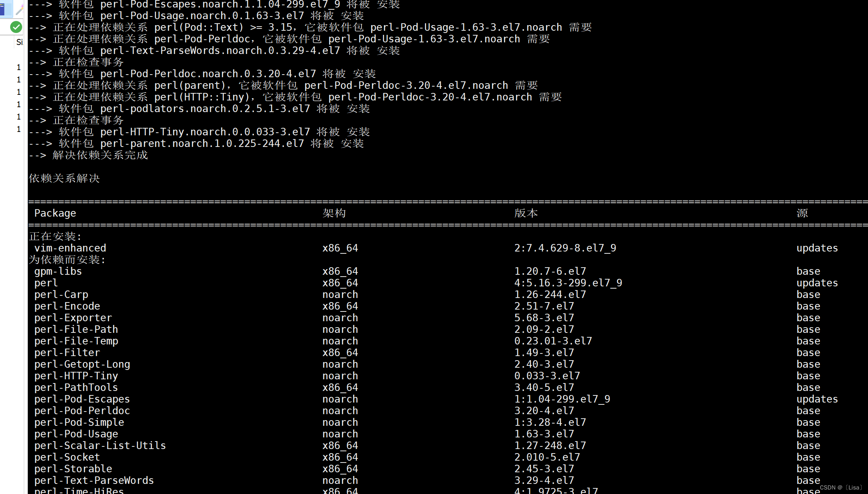Screen dimensions: 868x494
Task: Click the 解决依赖关系完成 output line
Action: [x=100, y=155]
